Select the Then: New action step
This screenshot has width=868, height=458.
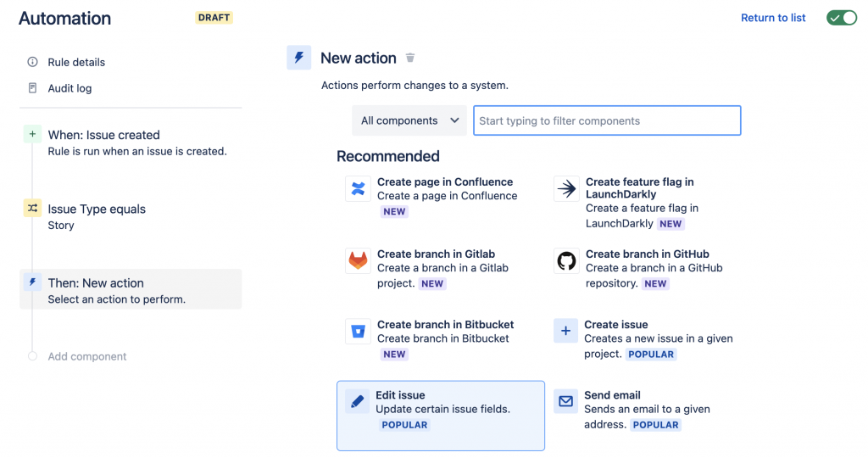[96, 283]
